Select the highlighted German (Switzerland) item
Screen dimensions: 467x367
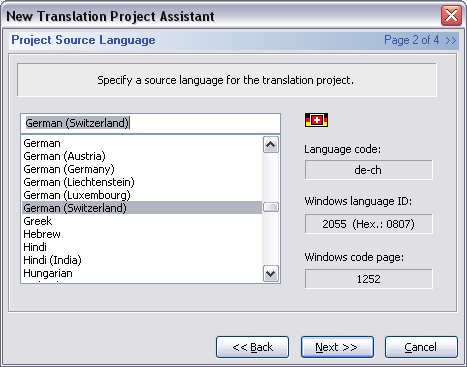(x=142, y=208)
